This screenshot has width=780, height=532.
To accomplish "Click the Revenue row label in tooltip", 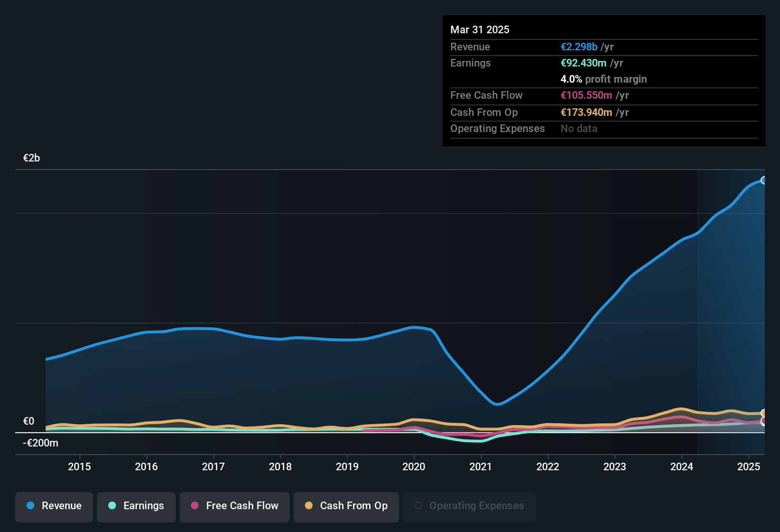I will [470, 47].
